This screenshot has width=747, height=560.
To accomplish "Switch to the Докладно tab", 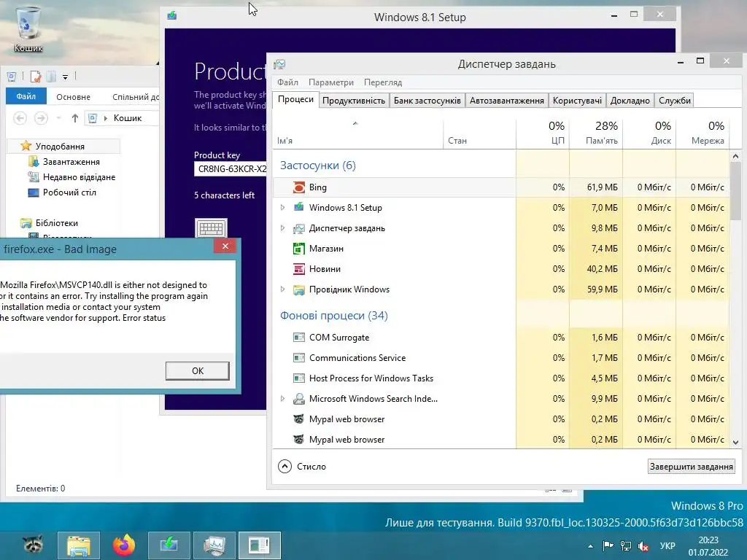I will (x=630, y=101).
